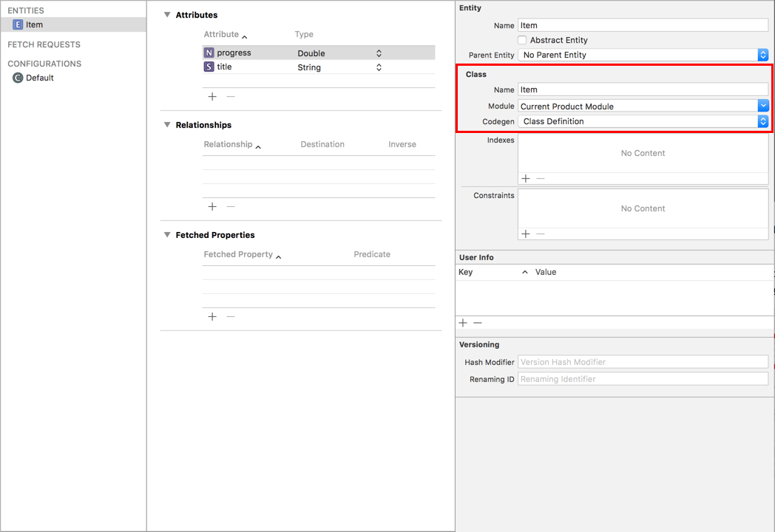775x532 pixels.
Task: Select the Item entity in sidebar
Action: 34,24
